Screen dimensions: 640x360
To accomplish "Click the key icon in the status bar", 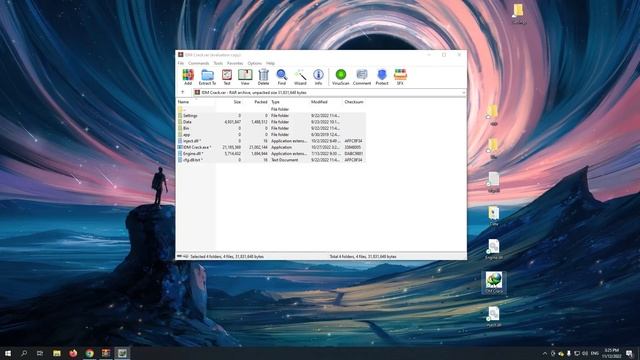I will click(x=186, y=256).
